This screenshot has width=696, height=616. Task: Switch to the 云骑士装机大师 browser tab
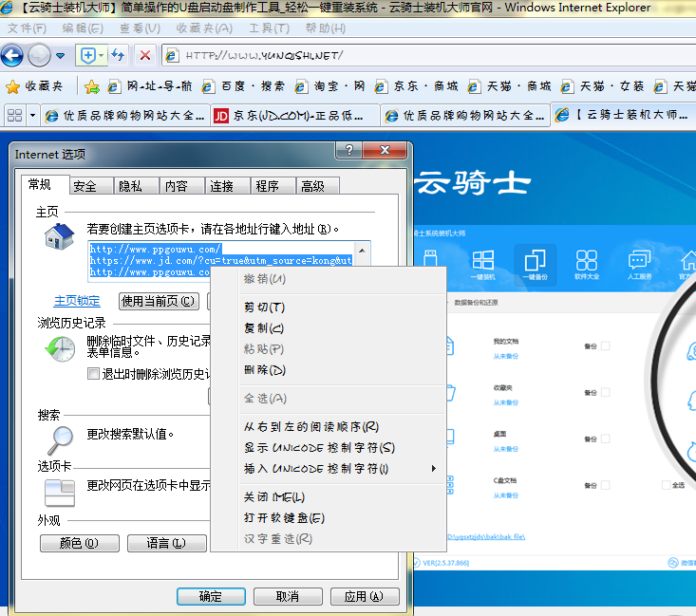623,115
